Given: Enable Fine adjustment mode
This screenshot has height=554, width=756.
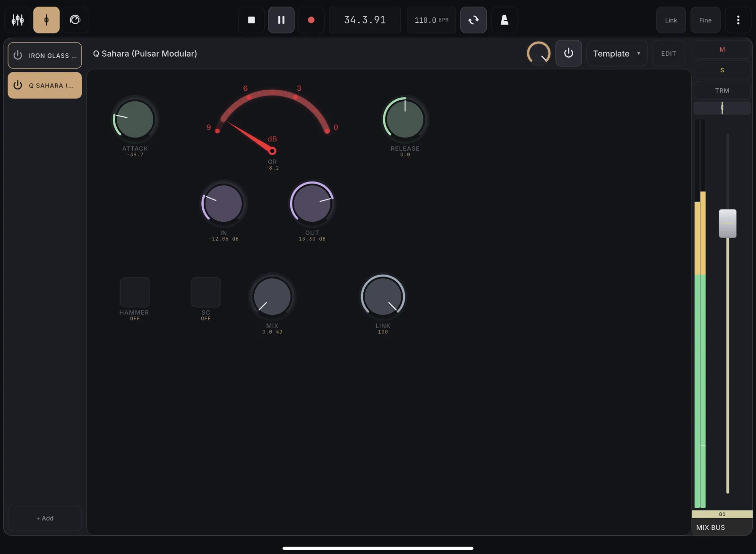Looking at the screenshot, I should (x=705, y=20).
